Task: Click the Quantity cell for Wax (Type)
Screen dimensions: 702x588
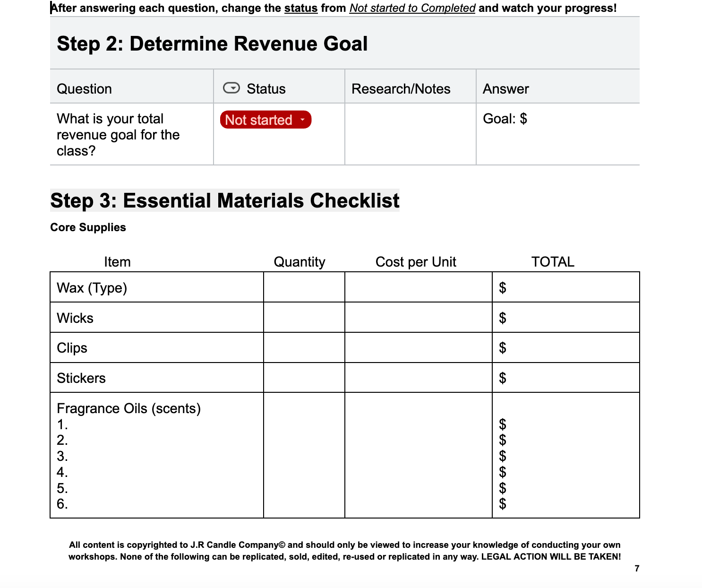Action: [304, 287]
